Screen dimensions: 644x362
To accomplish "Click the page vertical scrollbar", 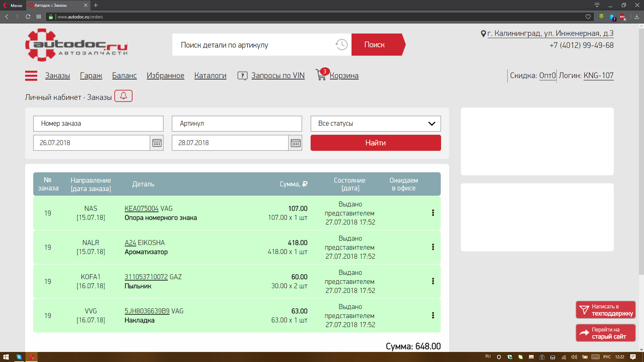I will pos(641,151).
